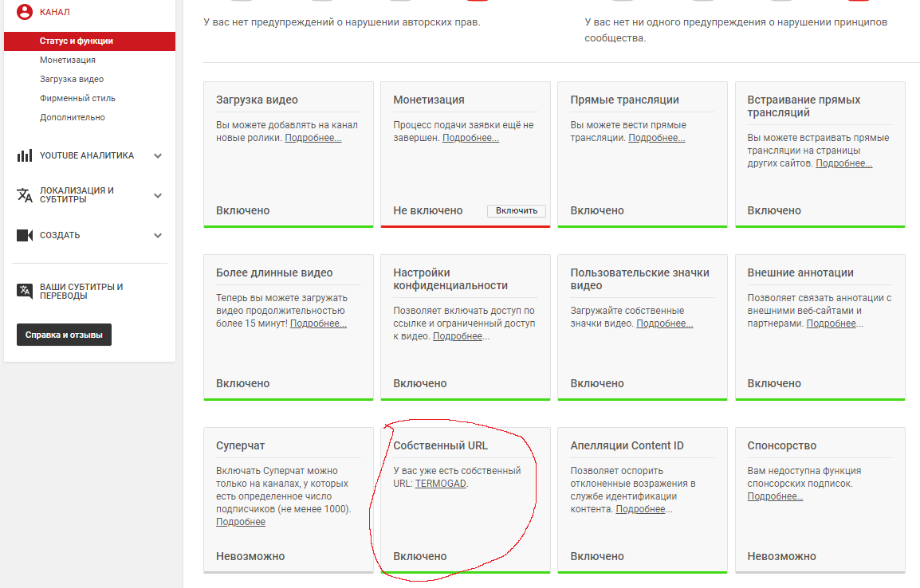Click Подробнее link in Суперчат card
This screenshot has width=920, height=588.
point(241,522)
